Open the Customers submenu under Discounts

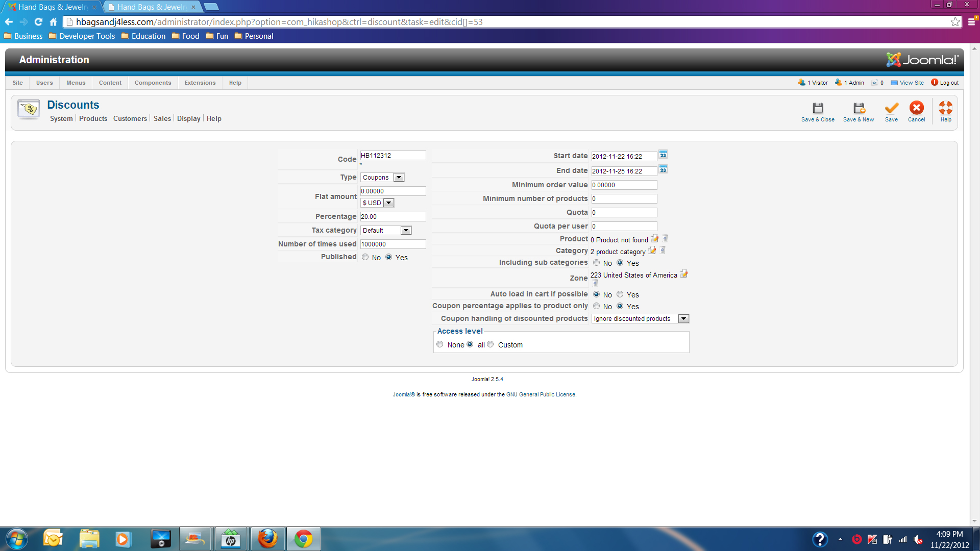(x=130, y=118)
